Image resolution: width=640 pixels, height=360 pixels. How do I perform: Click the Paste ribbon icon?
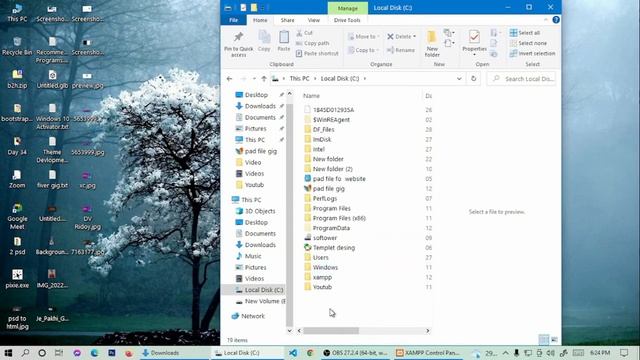(x=284, y=41)
